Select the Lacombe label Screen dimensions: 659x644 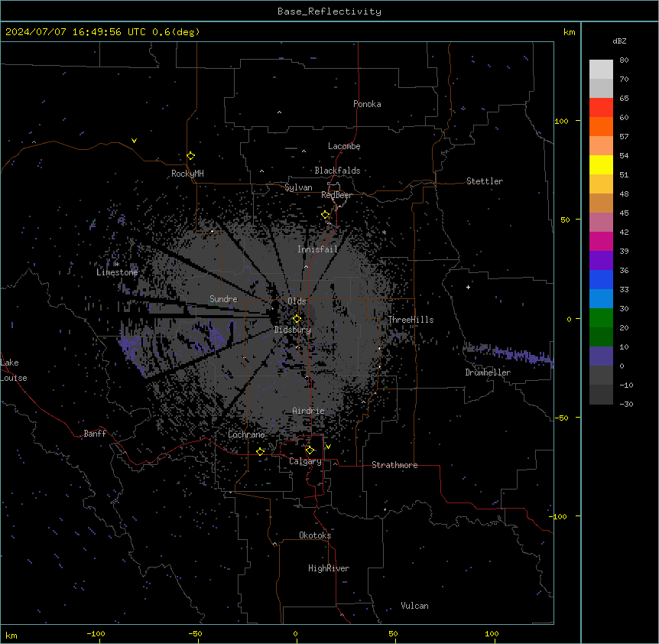(x=344, y=146)
